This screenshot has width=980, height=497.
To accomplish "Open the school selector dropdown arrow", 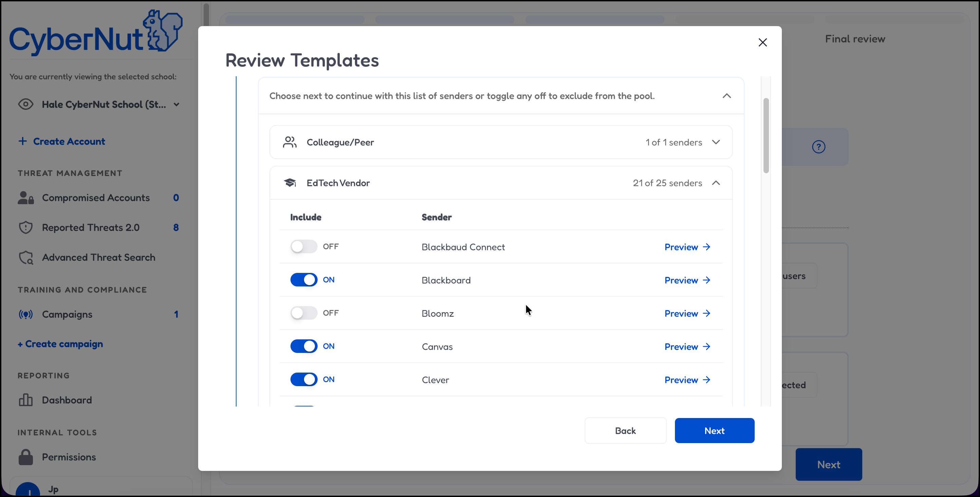I will coord(176,104).
